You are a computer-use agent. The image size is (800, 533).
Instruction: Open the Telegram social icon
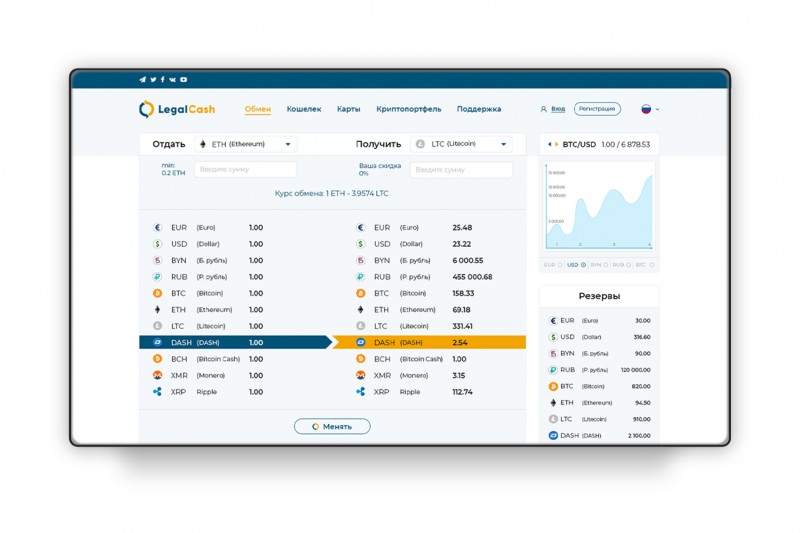click(142, 80)
